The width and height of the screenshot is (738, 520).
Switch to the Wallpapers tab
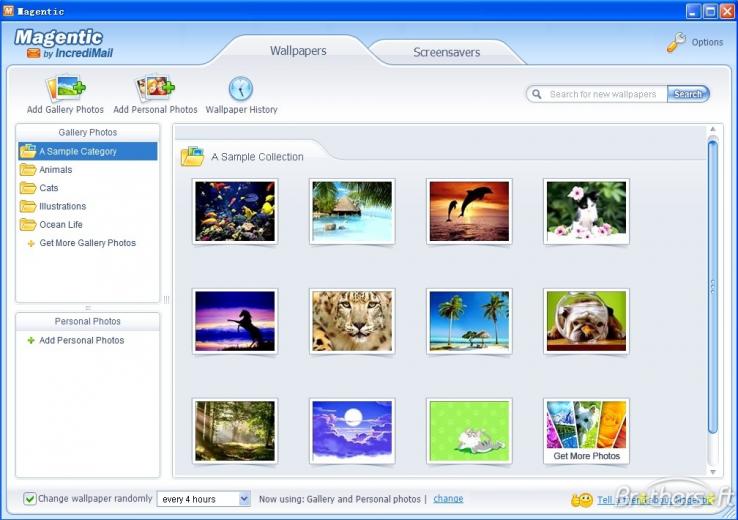point(298,51)
